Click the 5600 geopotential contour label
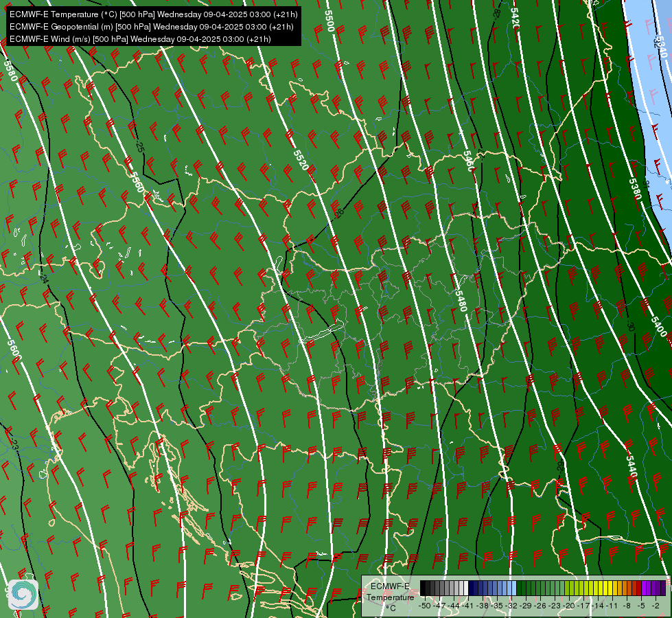This screenshot has width=672, height=618. [14, 350]
